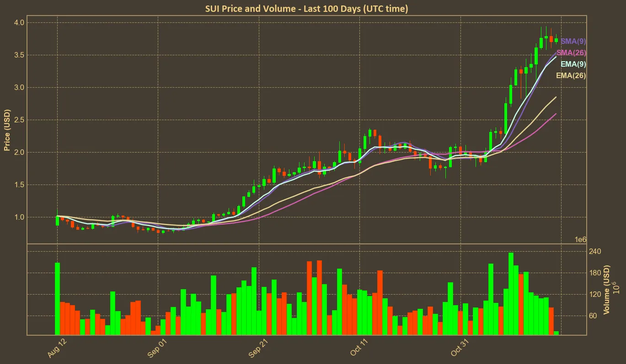Click the 120 volume axis tick
The image size is (626, 364).
tap(594, 294)
